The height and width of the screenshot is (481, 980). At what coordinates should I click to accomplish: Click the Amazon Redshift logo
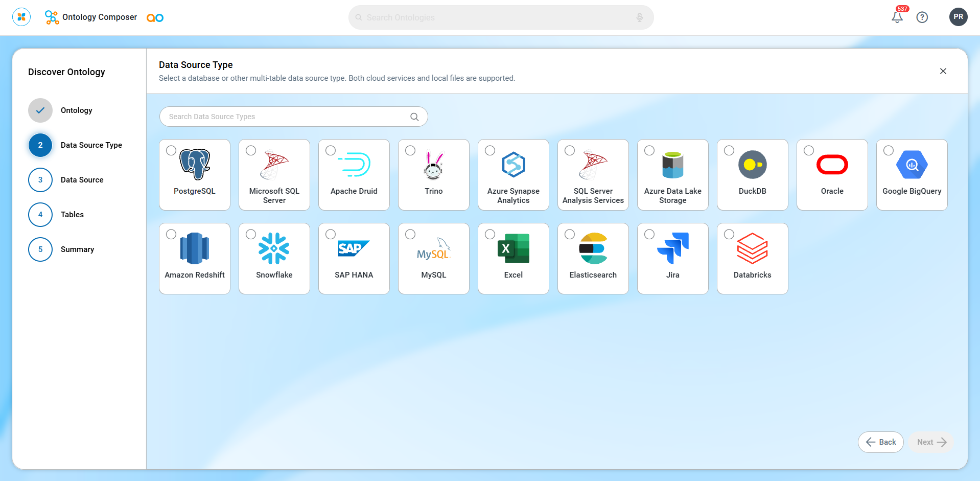coord(195,248)
